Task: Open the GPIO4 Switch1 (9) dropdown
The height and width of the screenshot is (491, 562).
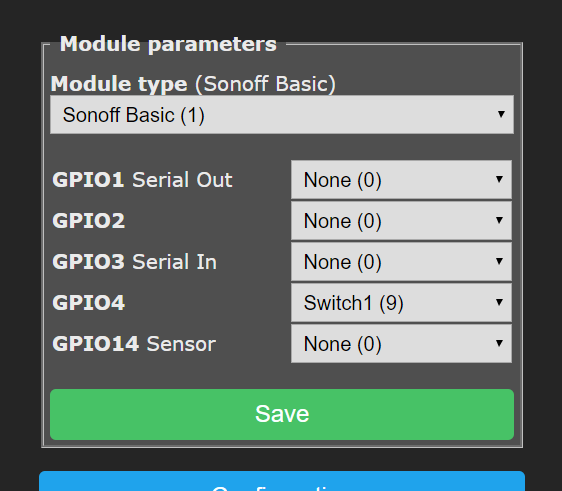Action: [x=401, y=302]
